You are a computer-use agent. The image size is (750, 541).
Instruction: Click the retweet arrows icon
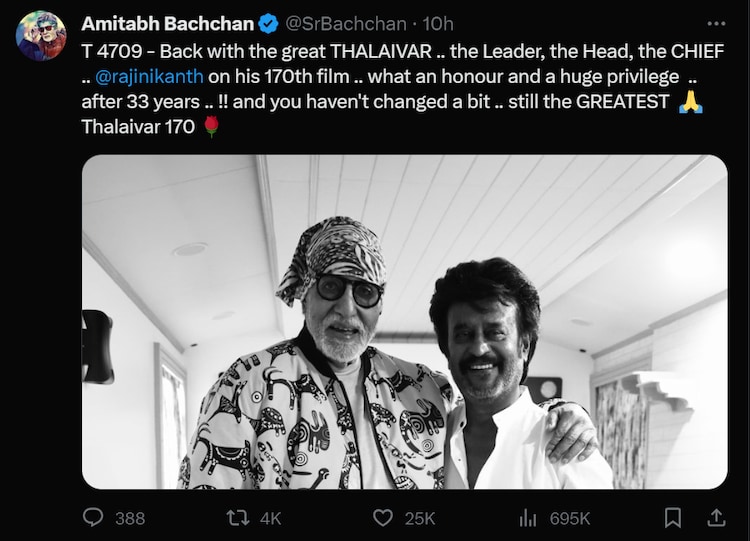click(237, 517)
